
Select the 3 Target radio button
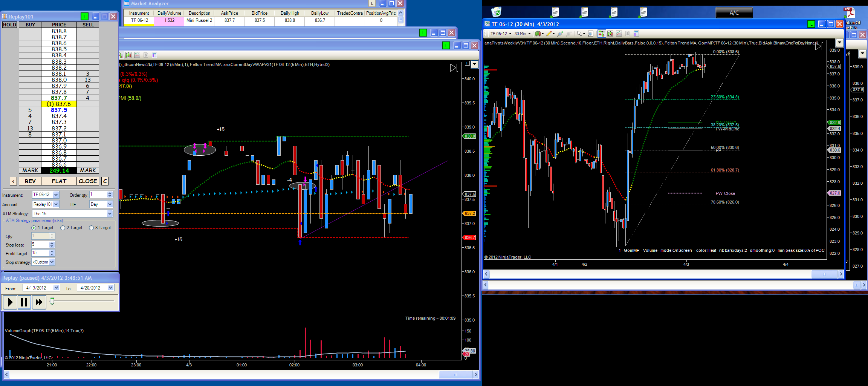point(91,228)
